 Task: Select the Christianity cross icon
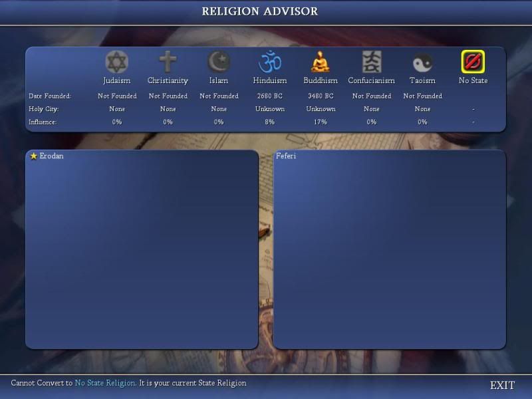[x=168, y=63]
